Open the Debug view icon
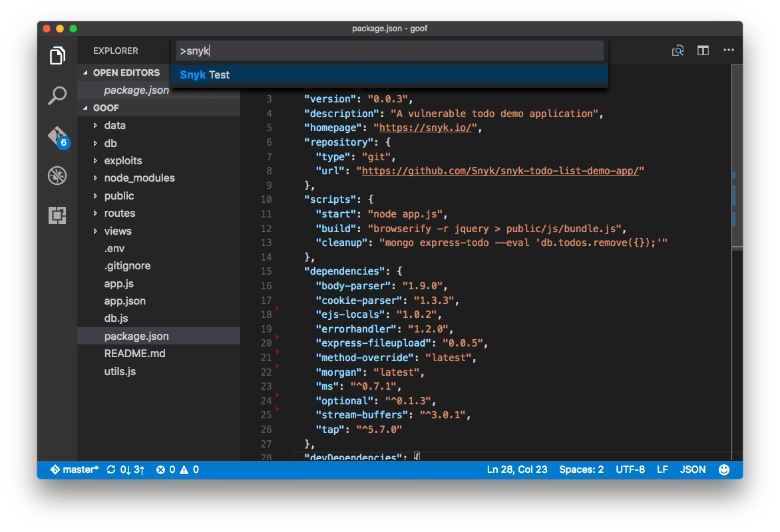Viewport: 780px width, 532px height. 57,175
